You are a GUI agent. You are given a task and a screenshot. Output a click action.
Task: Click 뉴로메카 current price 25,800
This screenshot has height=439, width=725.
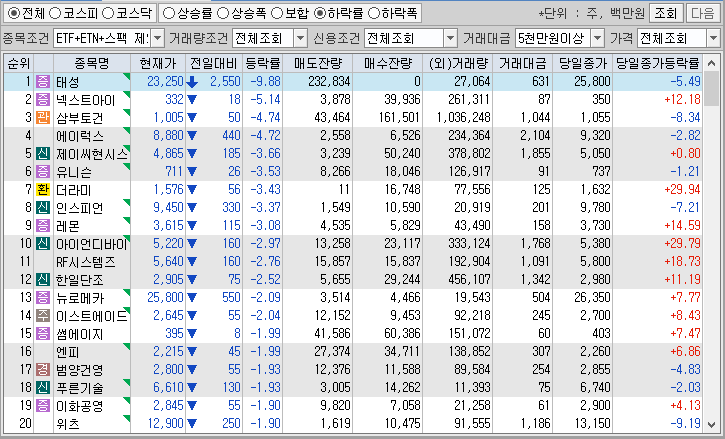pos(166,297)
